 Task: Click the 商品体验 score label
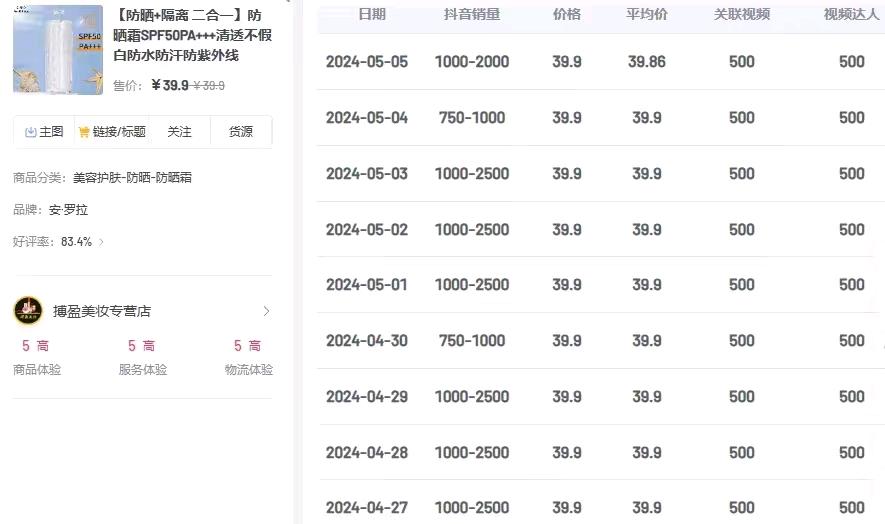click(x=37, y=370)
